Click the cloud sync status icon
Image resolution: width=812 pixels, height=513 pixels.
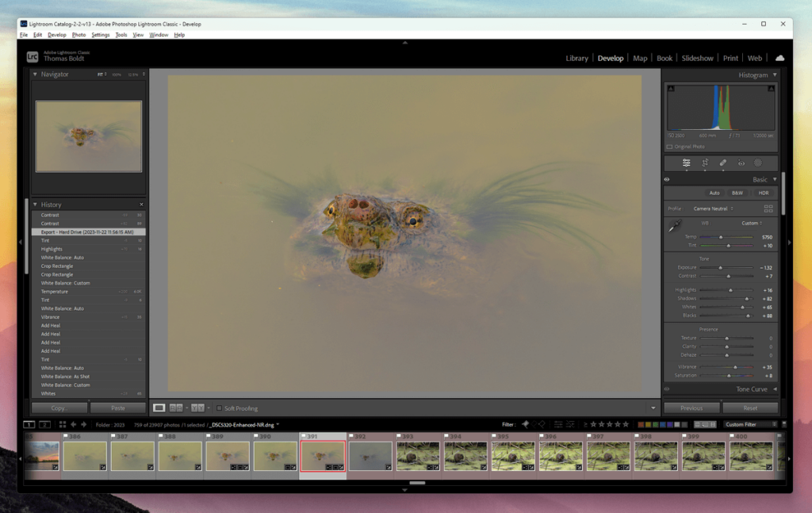click(779, 58)
